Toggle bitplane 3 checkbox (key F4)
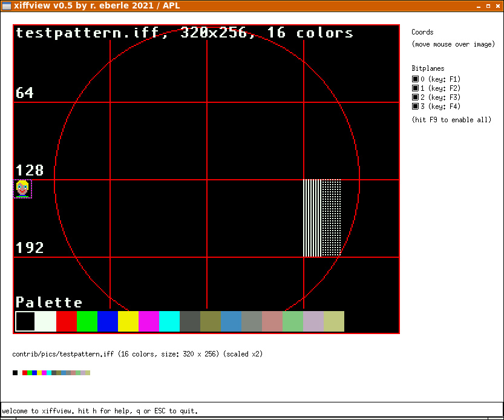This screenshot has width=504, height=420. tap(415, 106)
